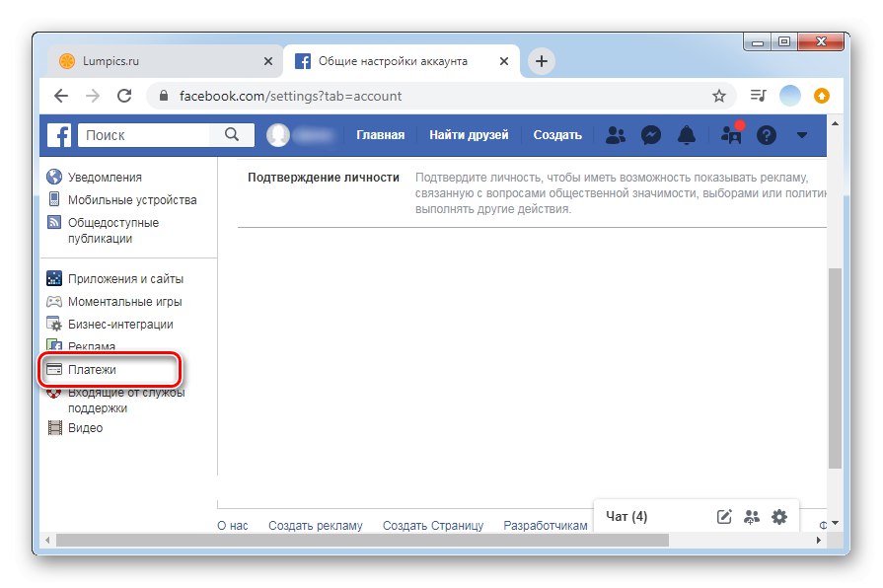Start a new message with the compose icon

(724, 516)
